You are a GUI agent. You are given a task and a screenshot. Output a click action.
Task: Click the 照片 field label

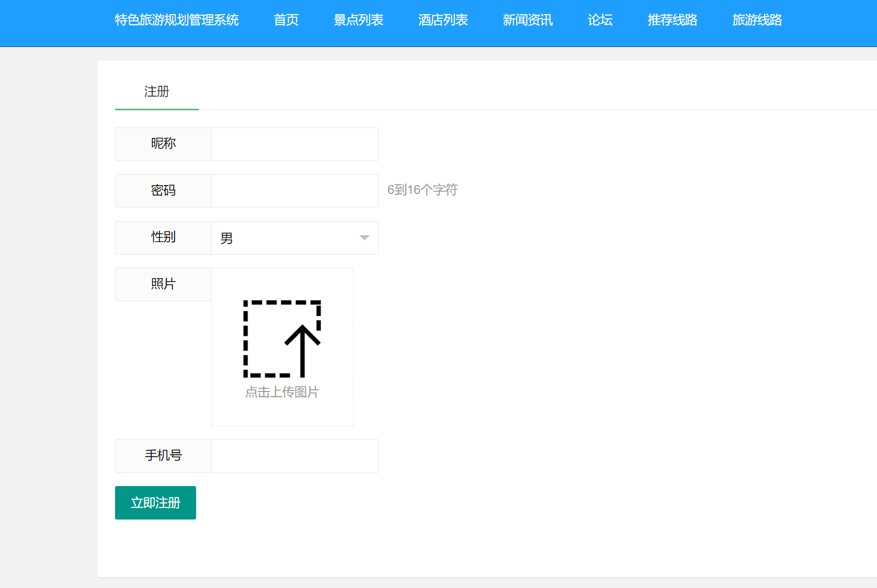click(163, 284)
